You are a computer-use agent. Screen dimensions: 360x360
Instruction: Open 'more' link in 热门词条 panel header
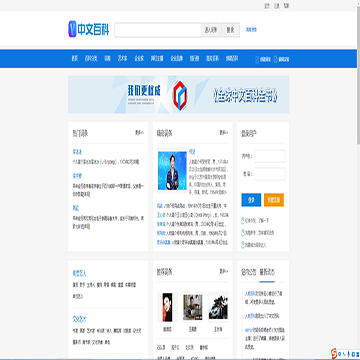pyautogui.click(x=139, y=133)
